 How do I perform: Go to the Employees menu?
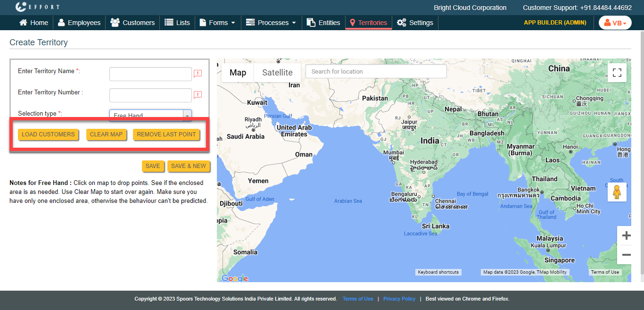79,23
